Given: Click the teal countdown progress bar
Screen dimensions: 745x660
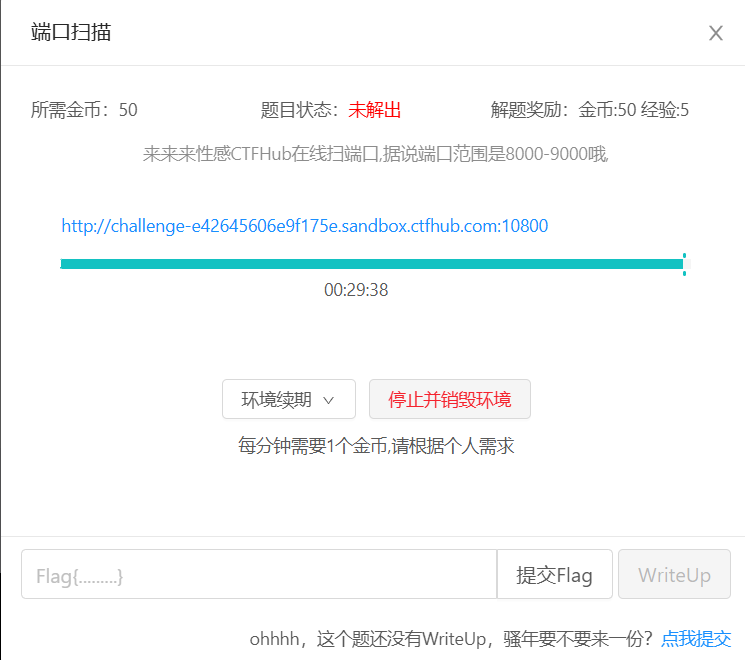Looking at the screenshot, I should [x=370, y=264].
